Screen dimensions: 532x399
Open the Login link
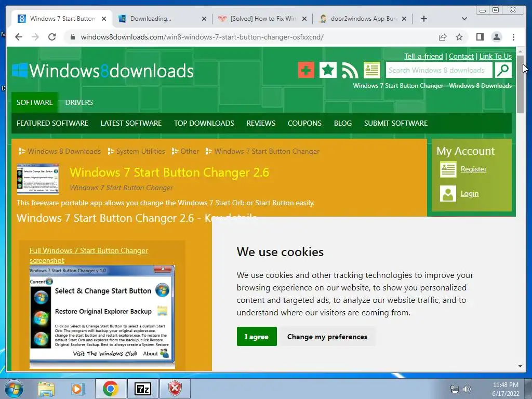click(x=470, y=193)
